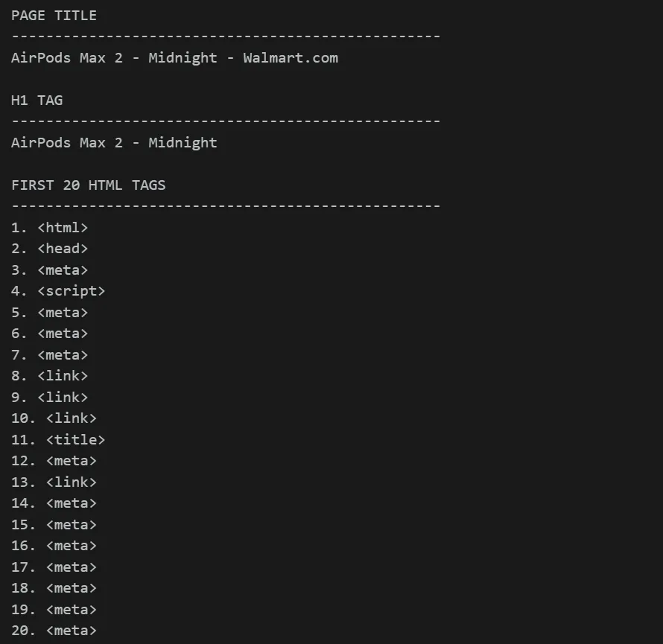Click the FIRST 20 HTML TAGS heading
The width and height of the screenshot is (663, 644).
click(89, 185)
